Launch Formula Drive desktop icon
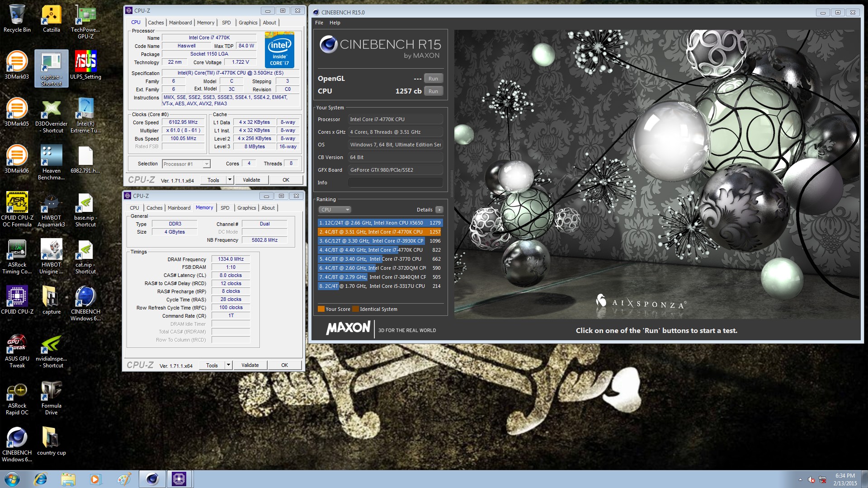This screenshot has width=868, height=488. 52,398
